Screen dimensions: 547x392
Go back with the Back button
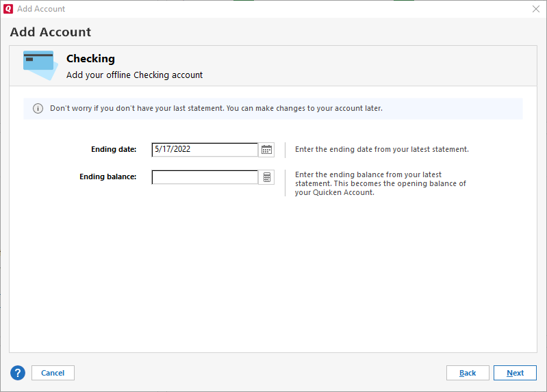pyautogui.click(x=468, y=373)
